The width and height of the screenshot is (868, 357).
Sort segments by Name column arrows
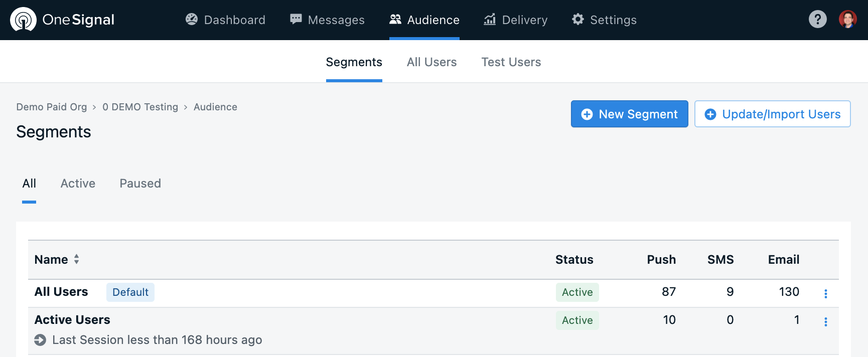pyautogui.click(x=76, y=259)
